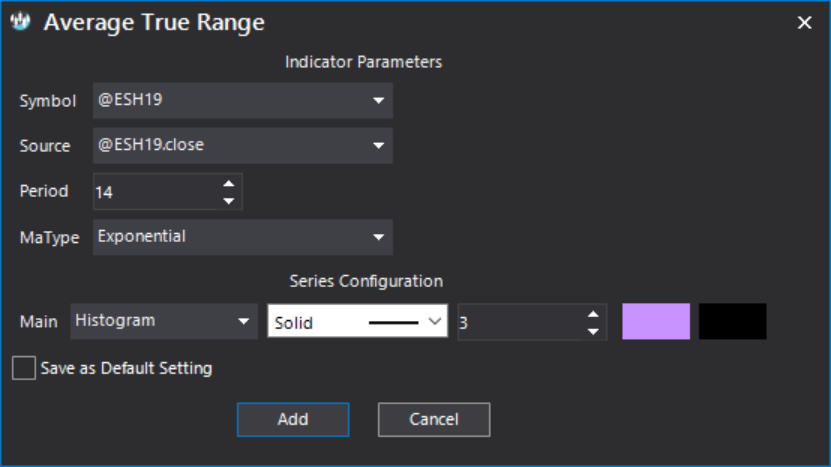Screen dimensions: 831x467
Task: Click the app logo icon in title bar
Action: [20, 22]
